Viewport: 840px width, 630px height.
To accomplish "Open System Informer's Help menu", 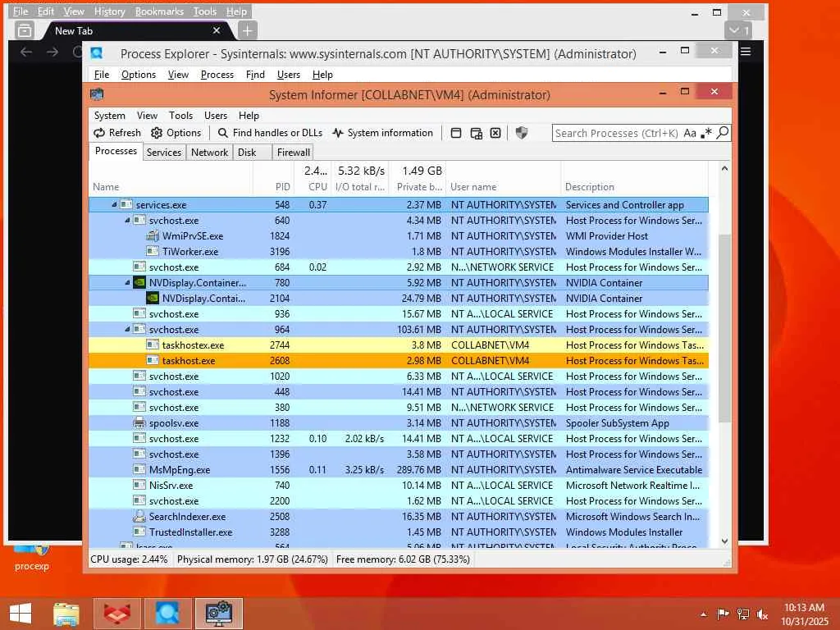I will tap(249, 115).
